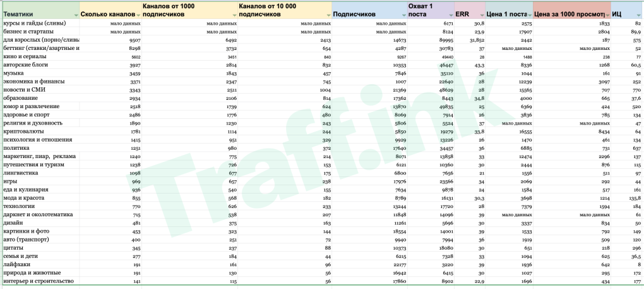Open the Охват 1 поста filter dropdown
The height and width of the screenshot is (289, 644).
tap(451, 15)
